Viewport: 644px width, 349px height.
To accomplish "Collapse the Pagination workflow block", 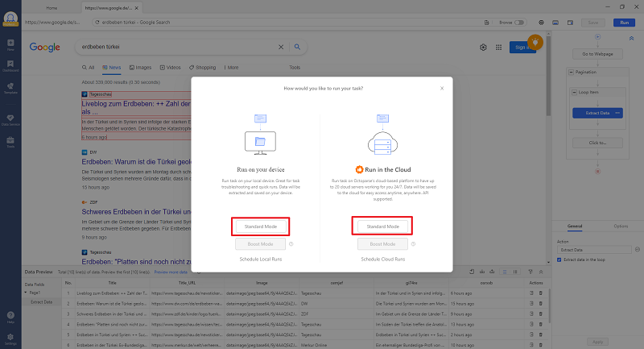I will coord(571,73).
